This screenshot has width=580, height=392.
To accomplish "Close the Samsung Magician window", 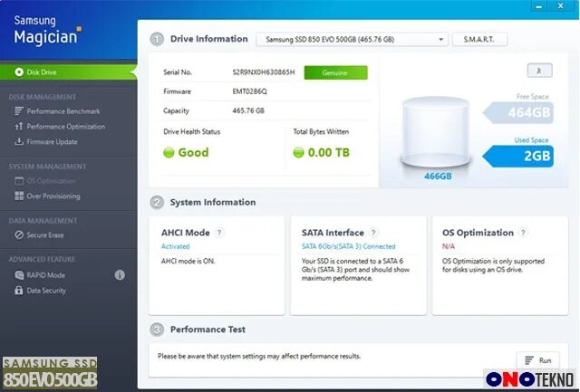I will [561, 6].
